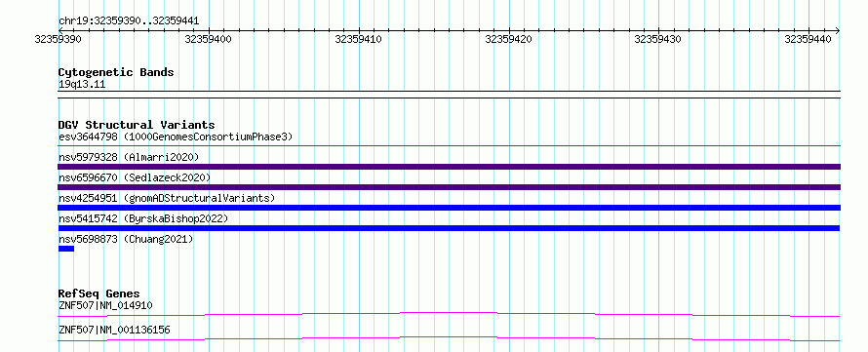Click the short blue nsv5698873 bar
Image resolution: width=868 pixels, height=352 pixels.
66,249
